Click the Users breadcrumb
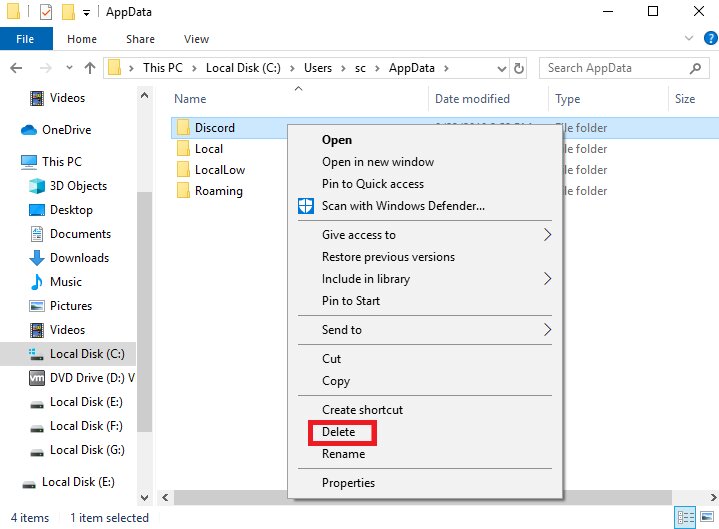 (x=318, y=68)
